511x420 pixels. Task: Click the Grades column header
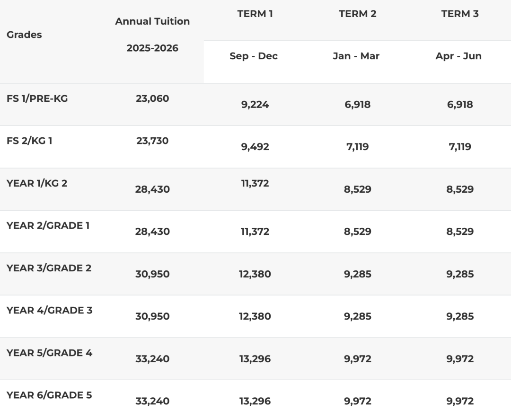(24, 35)
